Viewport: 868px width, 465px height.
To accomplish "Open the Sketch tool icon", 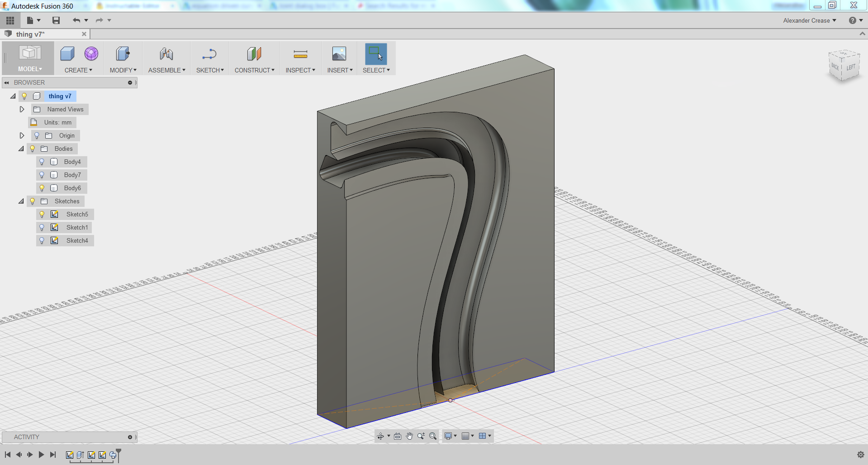I will point(209,53).
